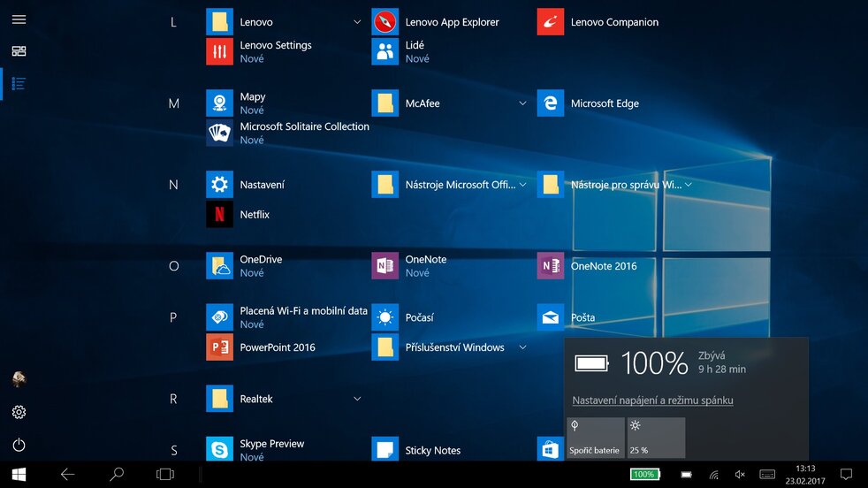The image size is (868, 488).
Task: Click the taskbar battery tray icon
Action: pos(687,474)
